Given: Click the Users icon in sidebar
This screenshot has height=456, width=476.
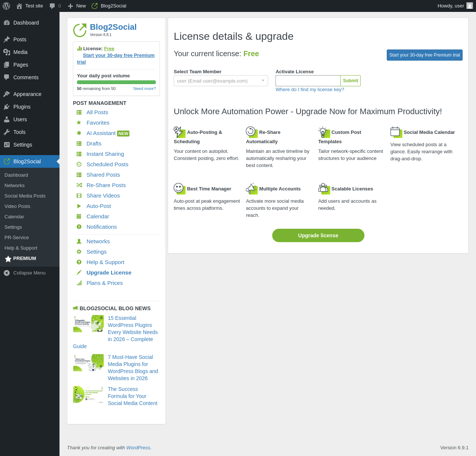Looking at the screenshot, I should coord(7,119).
